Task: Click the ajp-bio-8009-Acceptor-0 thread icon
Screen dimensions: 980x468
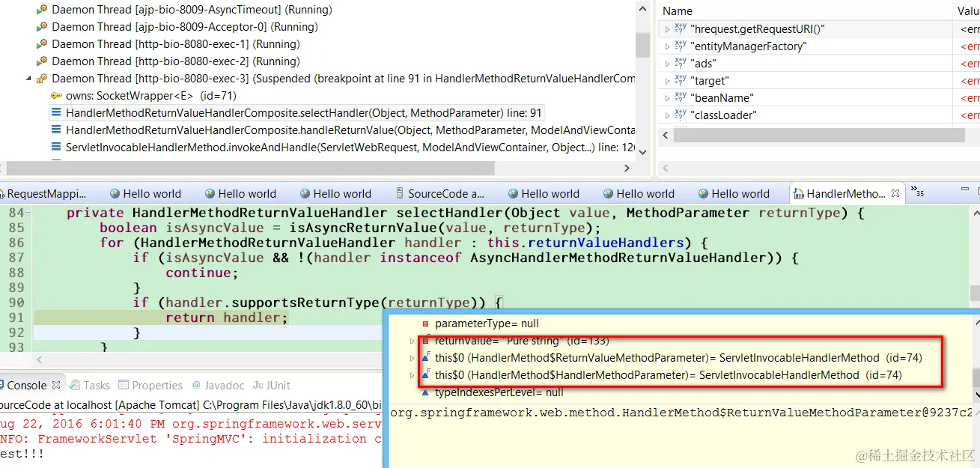Action: coord(42,27)
